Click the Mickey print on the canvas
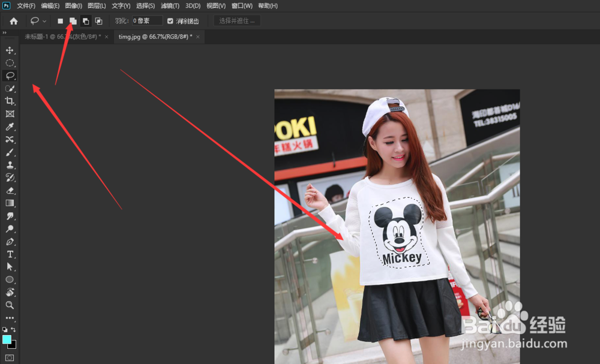The height and width of the screenshot is (364, 600). coord(398,233)
